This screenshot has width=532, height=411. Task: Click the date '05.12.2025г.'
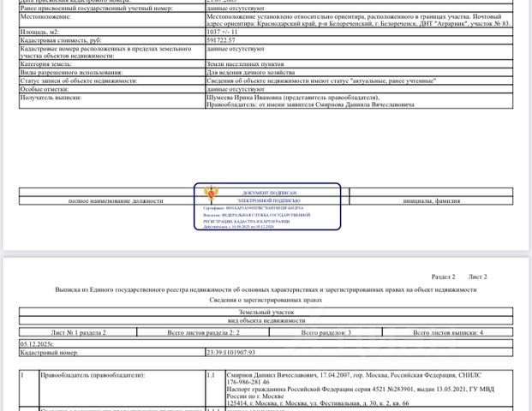[37, 344]
